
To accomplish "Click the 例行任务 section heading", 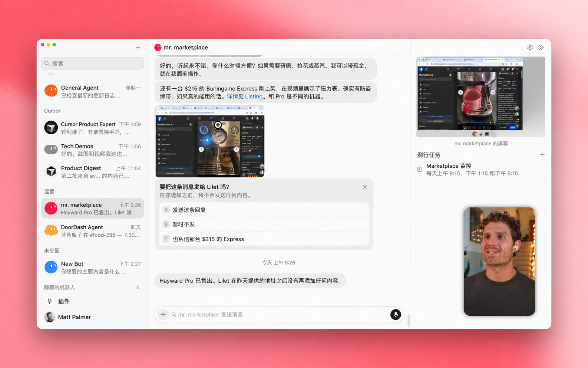I will [x=429, y=155].
